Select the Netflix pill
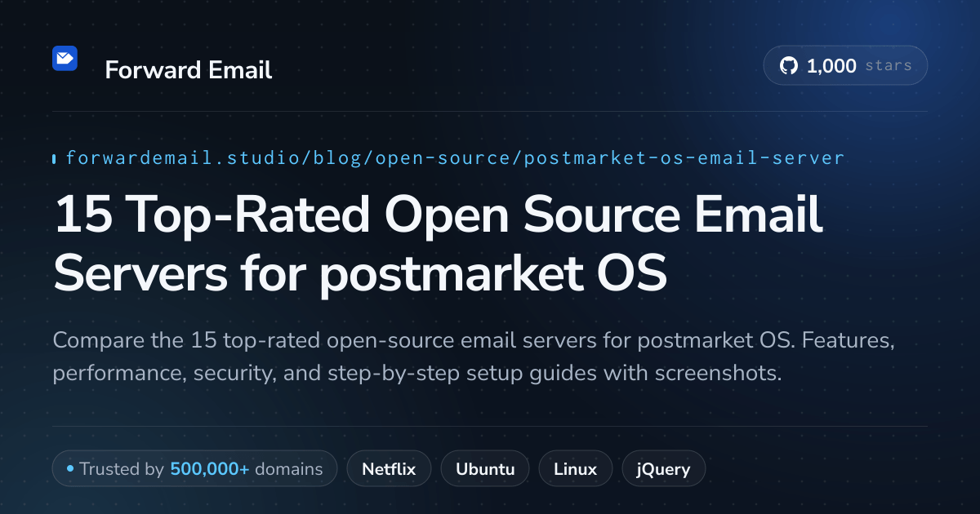The height and width of the screenshot is (514, 980). point(389,469)
